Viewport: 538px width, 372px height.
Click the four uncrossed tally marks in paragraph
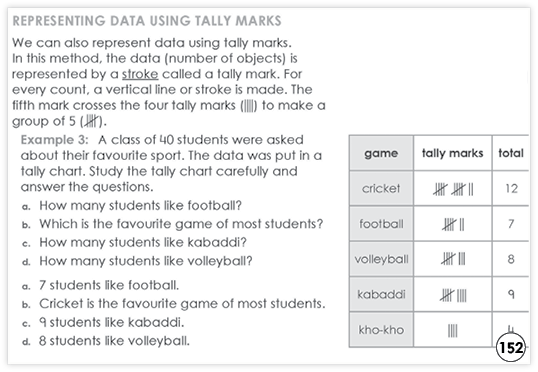point(249,106)
